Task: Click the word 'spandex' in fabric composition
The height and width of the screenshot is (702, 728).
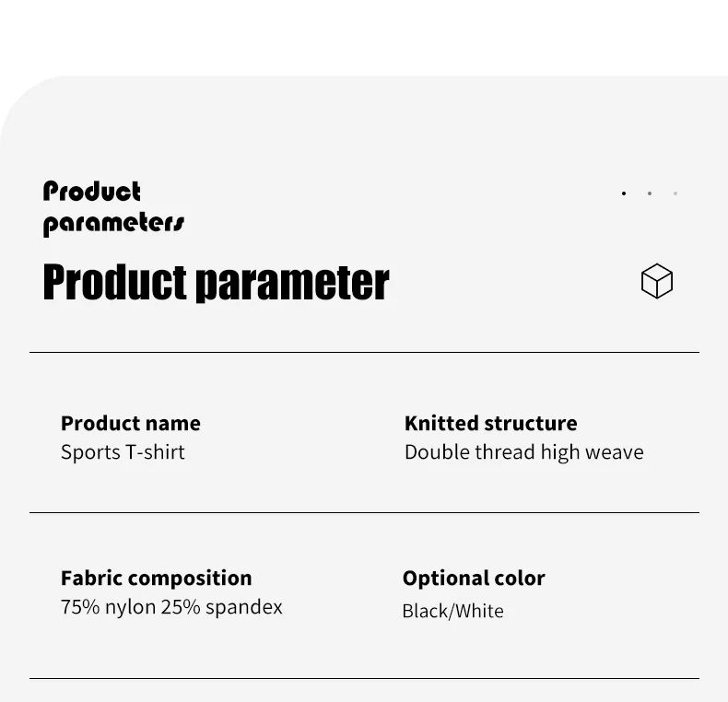Action: pyautogui.click(x=244, y=608)
